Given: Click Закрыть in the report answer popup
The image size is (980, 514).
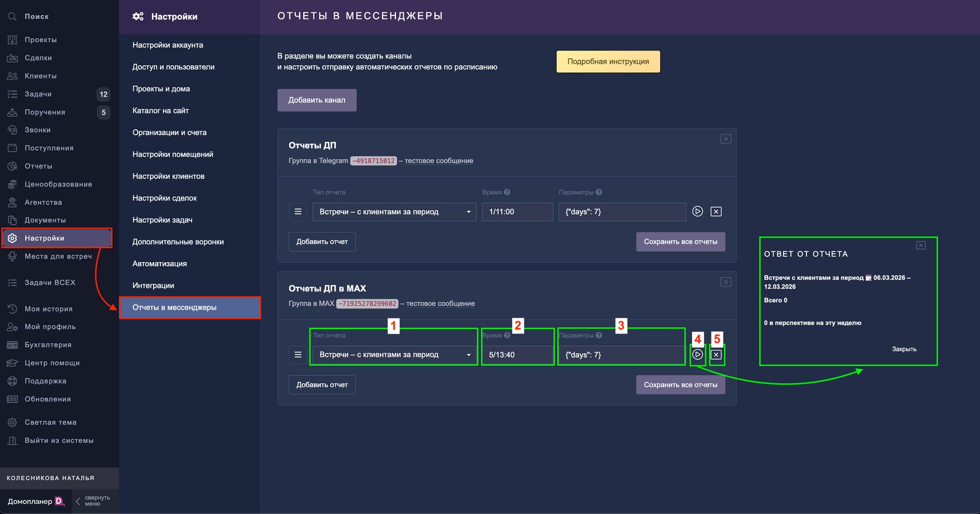Looking at the screenshot, I should [904, 349].
